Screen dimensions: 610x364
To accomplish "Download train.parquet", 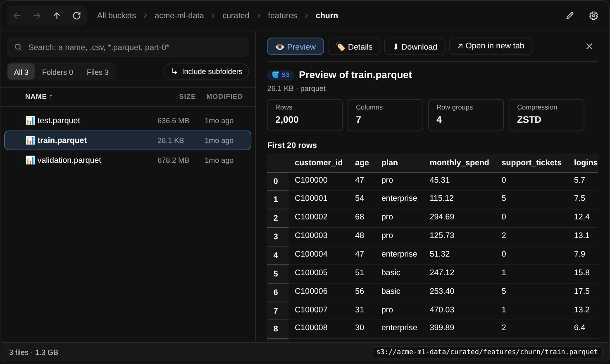I will coord(415,47).
